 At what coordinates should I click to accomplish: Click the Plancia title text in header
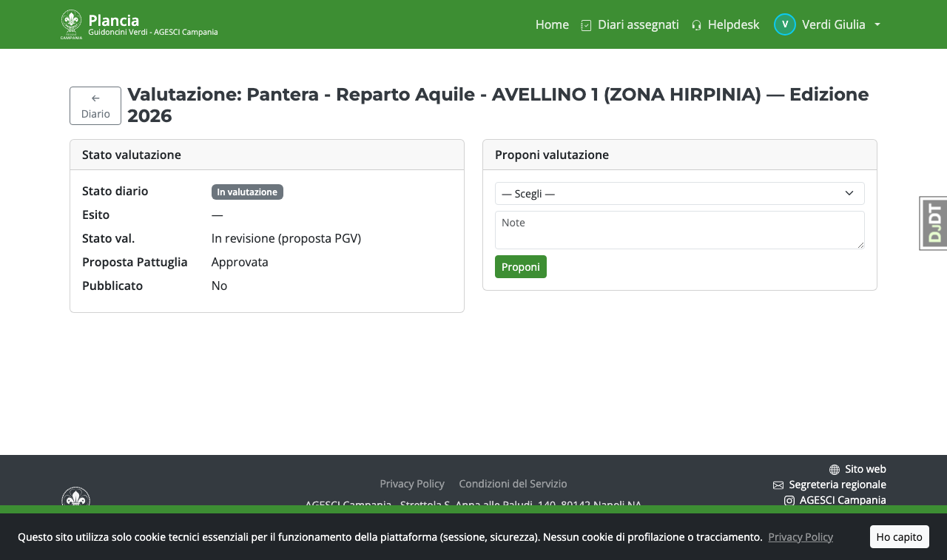click(113, 20)
